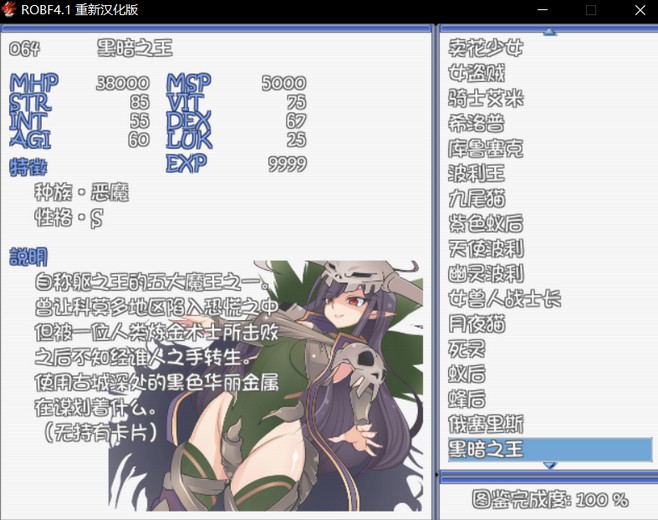Click the MHP value 38000
658x520 pixels.
[x=123, y=83]
